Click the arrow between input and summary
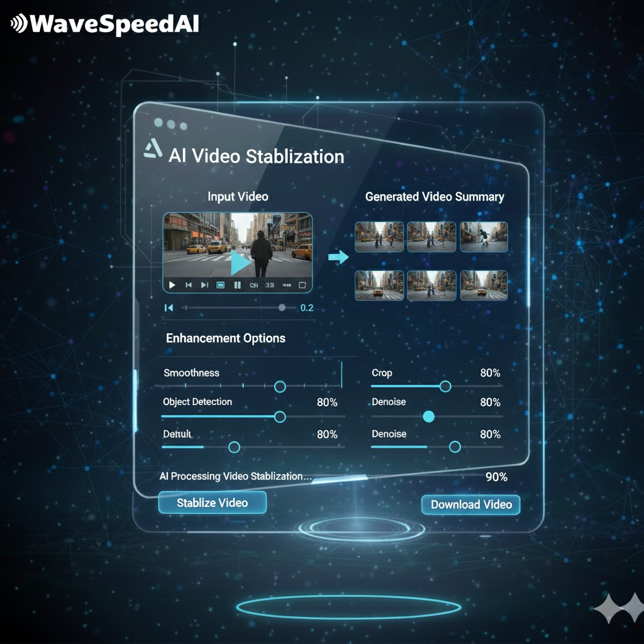 (338, 257)
